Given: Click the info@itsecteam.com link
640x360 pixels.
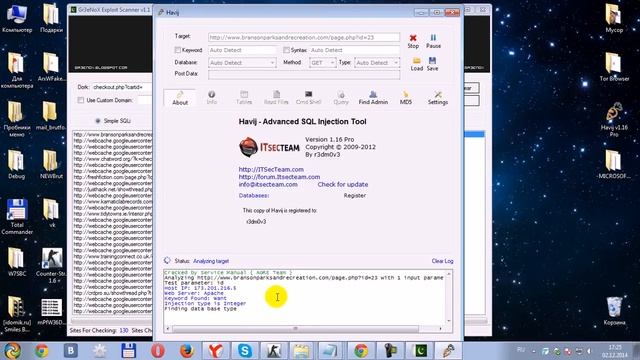Looking at the screenshot, I should 268,184.
